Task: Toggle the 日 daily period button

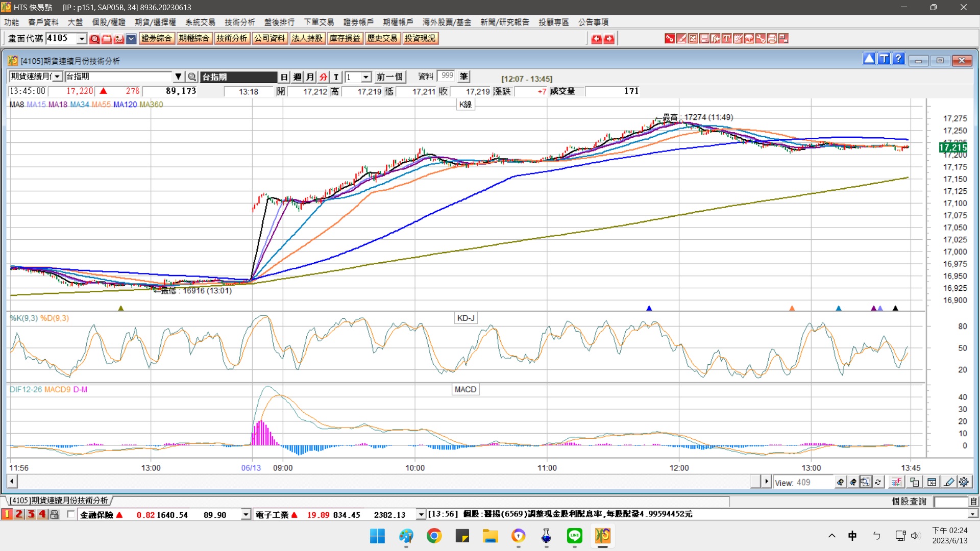Action: [284, 77]
